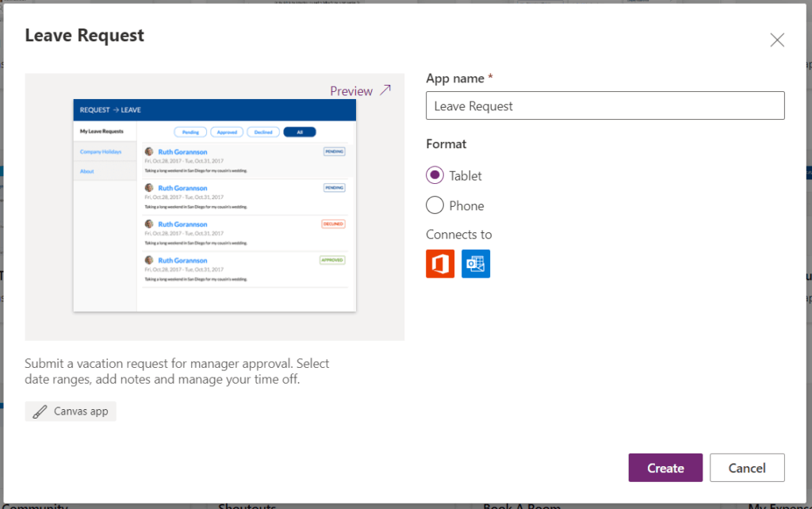Click the Create button
812x509 pixels.
(665, 468)
